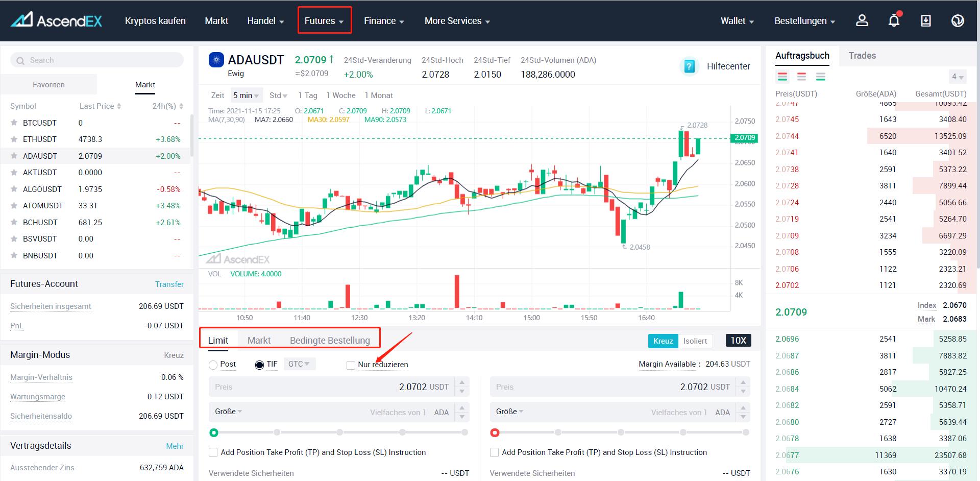Open order book decimals dropdown 4
This screenshot has width=980, height=481.
click(x=958, y=77)
